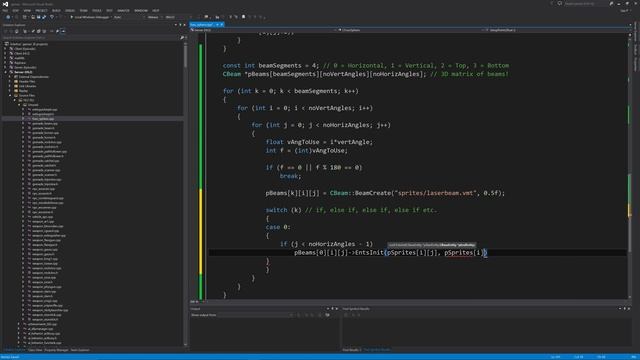Screen dimensions: 640x360
Task: Click Solution Explorer Home icon
Action: tap(17, 31)
